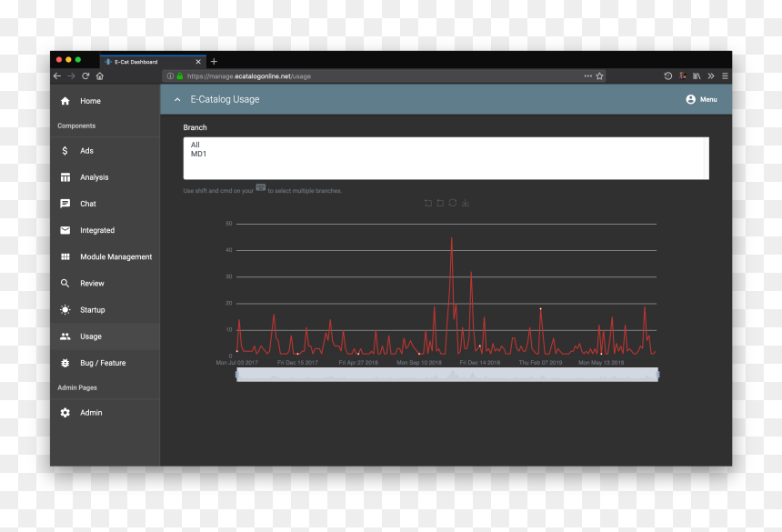Go to Module Management
Viewport: 782px width, 532px height.
pyautogui.click(x=105, y=256)
